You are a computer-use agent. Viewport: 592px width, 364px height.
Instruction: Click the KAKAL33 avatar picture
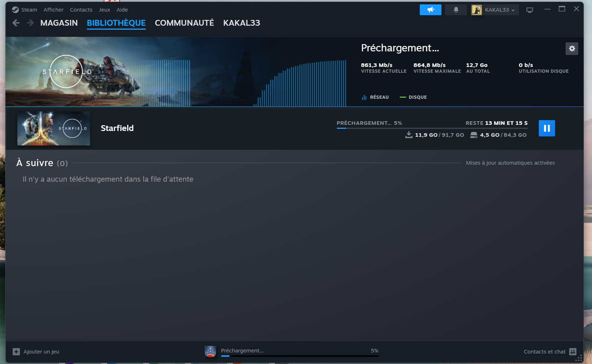[477, 10]
